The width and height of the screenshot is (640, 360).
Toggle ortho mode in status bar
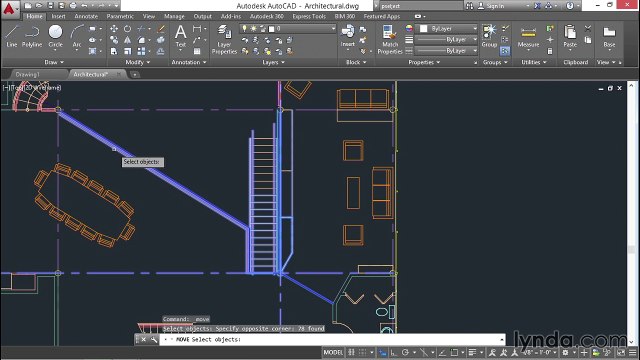pos(393,352)
